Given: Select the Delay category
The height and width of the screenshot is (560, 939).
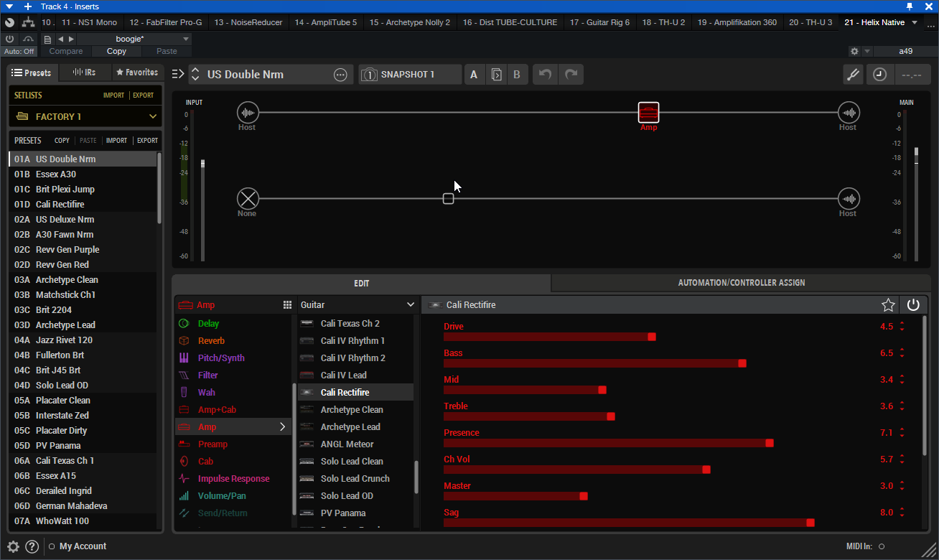Looking at the screenshot, I should [233, 324].
